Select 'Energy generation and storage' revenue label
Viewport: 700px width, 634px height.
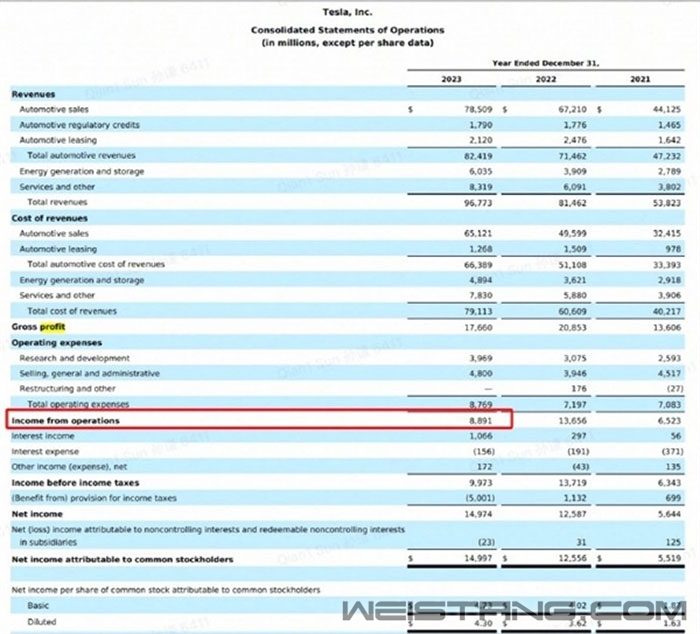pos(82,171)
